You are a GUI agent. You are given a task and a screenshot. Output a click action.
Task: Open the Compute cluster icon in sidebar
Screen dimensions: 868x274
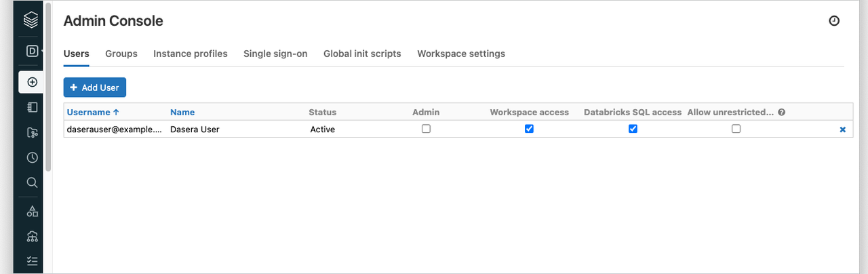click(x=32, y=236)
